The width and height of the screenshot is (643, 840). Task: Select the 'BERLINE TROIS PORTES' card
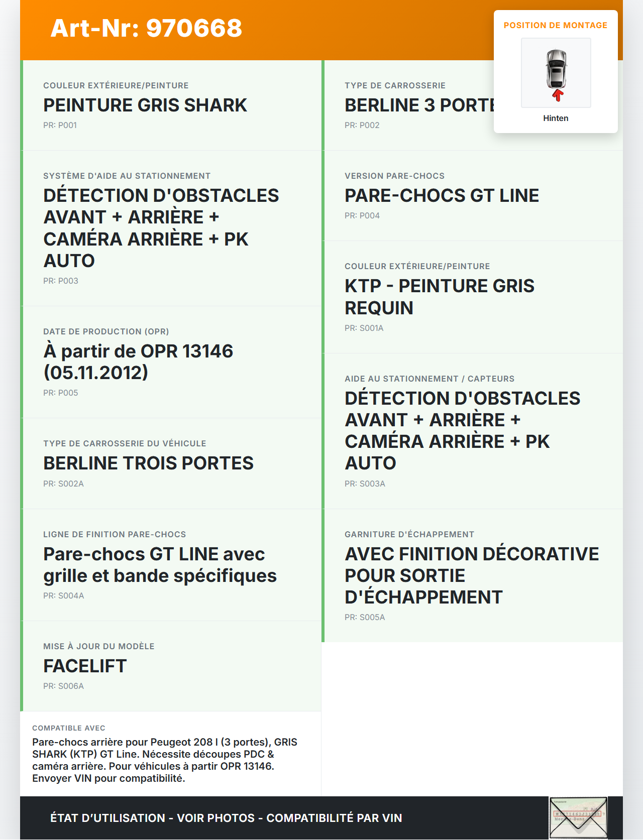point(148,463)
